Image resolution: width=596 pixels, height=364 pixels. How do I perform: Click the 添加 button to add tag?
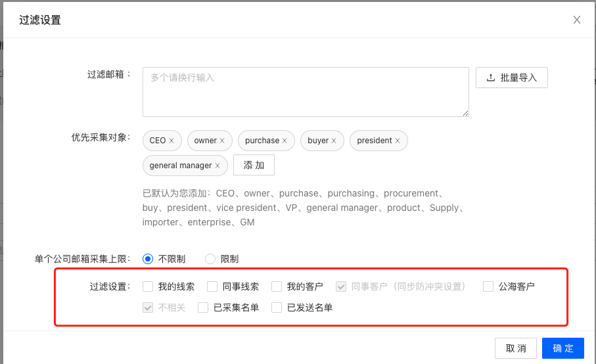click(x=254, y=165)
